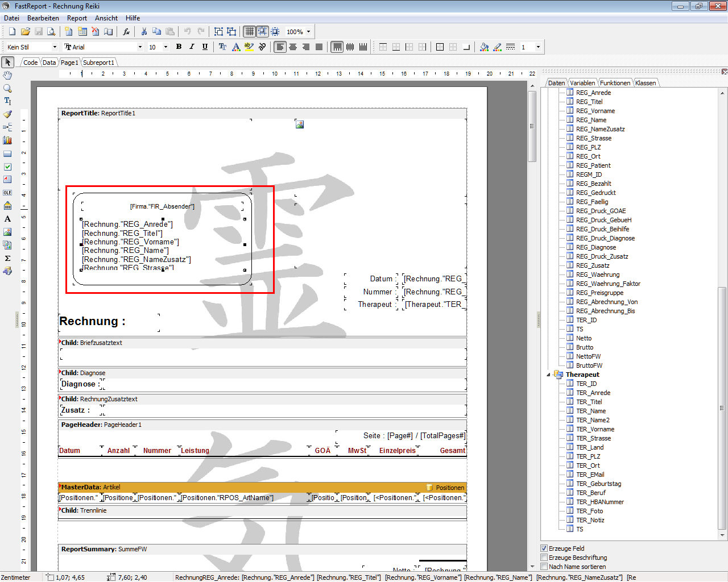The height and width of the screenshot is (582, 728).
Task: Open the Ansicht menu
Action: tap(106, 18)
